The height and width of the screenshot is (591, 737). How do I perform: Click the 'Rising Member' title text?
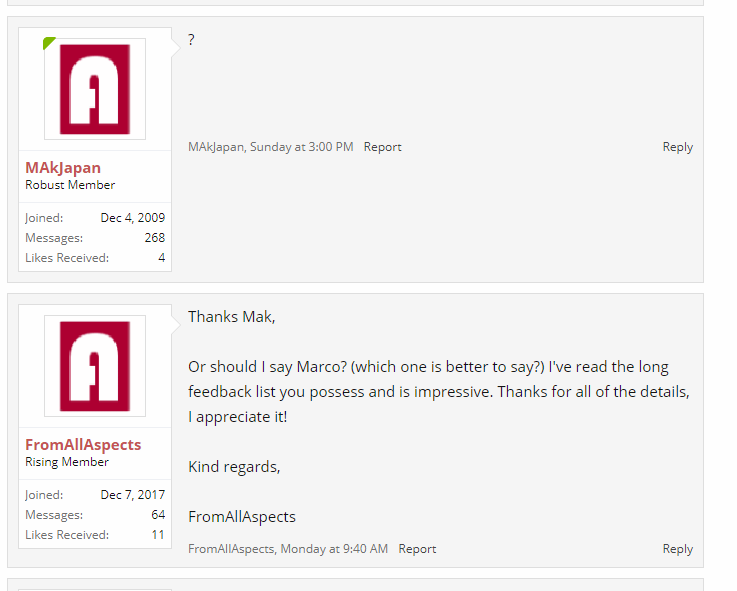point(67,462)
